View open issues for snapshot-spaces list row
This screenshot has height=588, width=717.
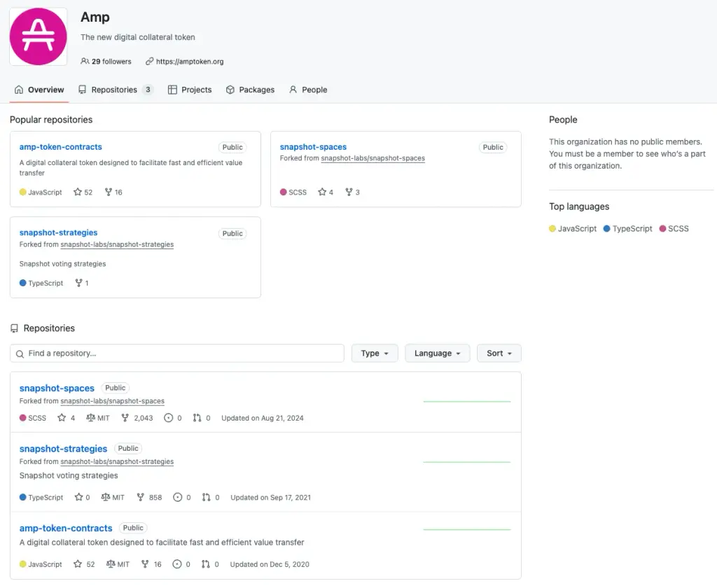tap(173, 418)
